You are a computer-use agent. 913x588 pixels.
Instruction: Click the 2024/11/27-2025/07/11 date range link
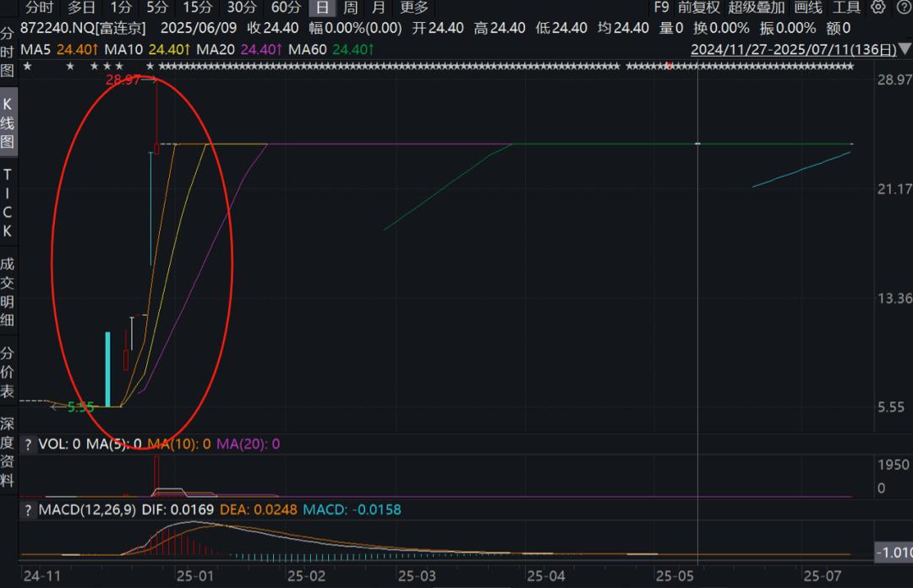793,50
